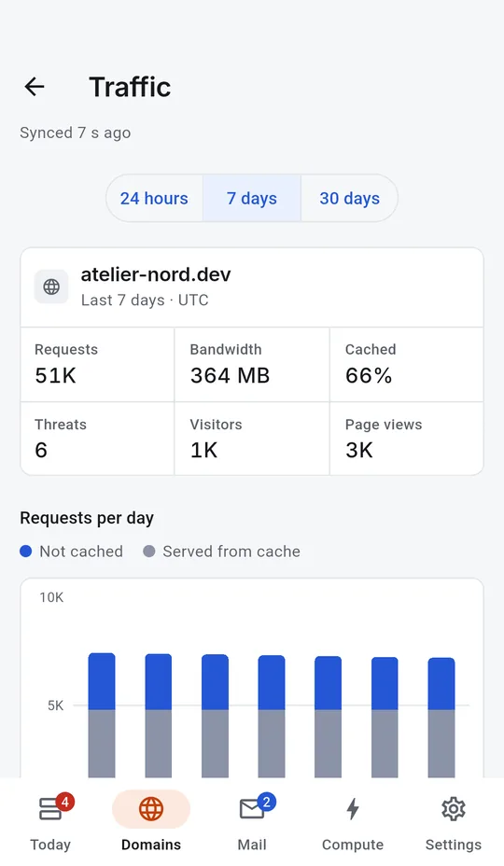Tap the Today notification badge 4
The height and width of the screenshot is (866, 504).
pyautogui.click(x=65, y=802)
